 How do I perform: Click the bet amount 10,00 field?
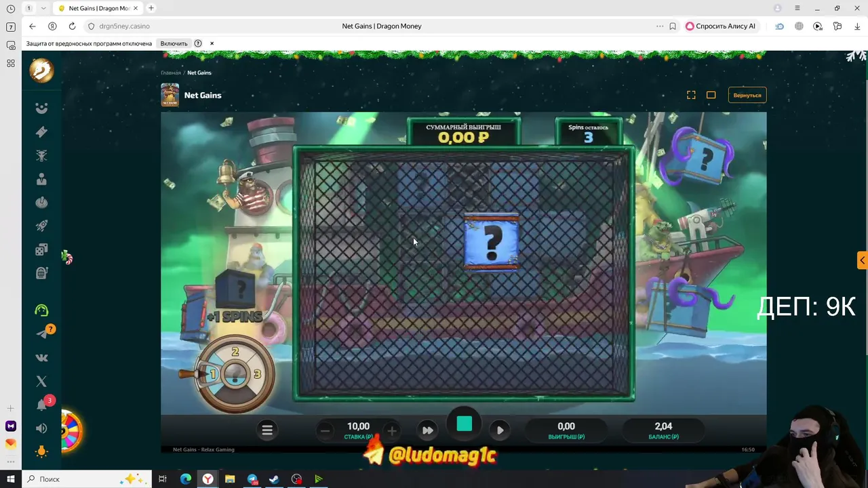(x=358, y=426)
